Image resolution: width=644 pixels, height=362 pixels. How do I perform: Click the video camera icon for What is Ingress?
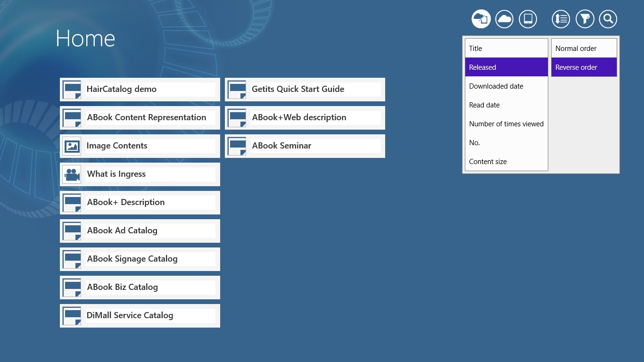72,174
